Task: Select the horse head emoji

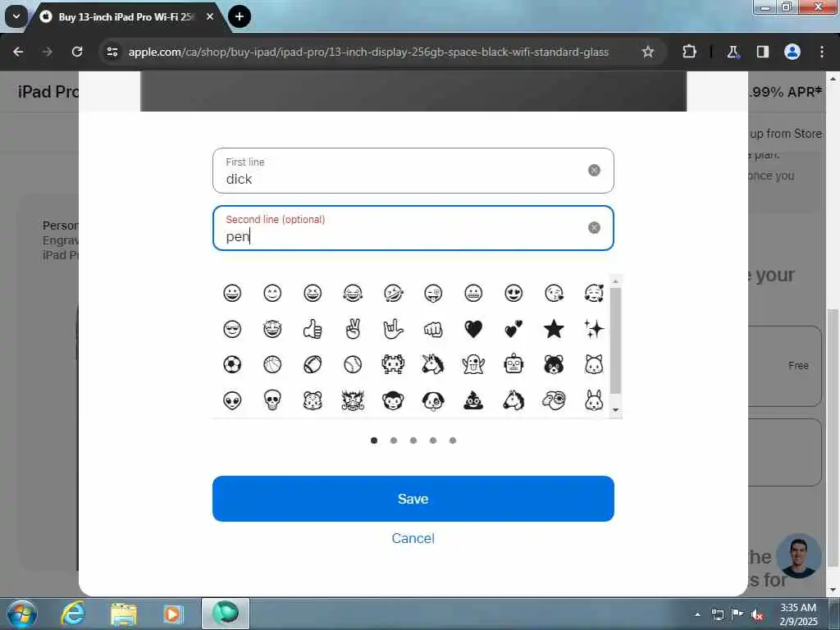Action: click(514, 400)
